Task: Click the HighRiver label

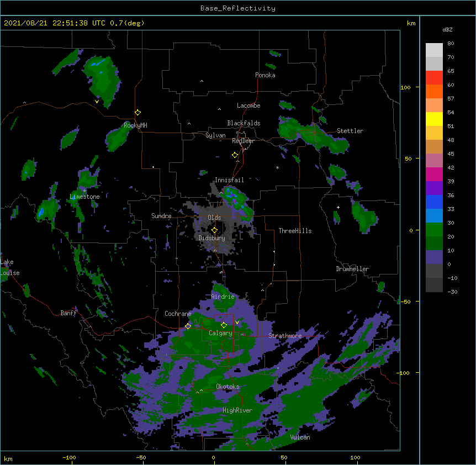Action: [x=237, y=410]
